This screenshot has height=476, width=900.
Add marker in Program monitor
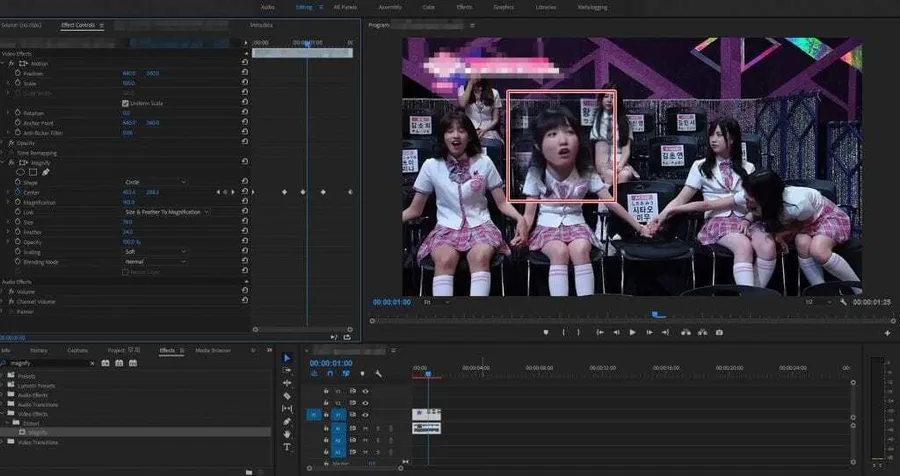[545, 332]
